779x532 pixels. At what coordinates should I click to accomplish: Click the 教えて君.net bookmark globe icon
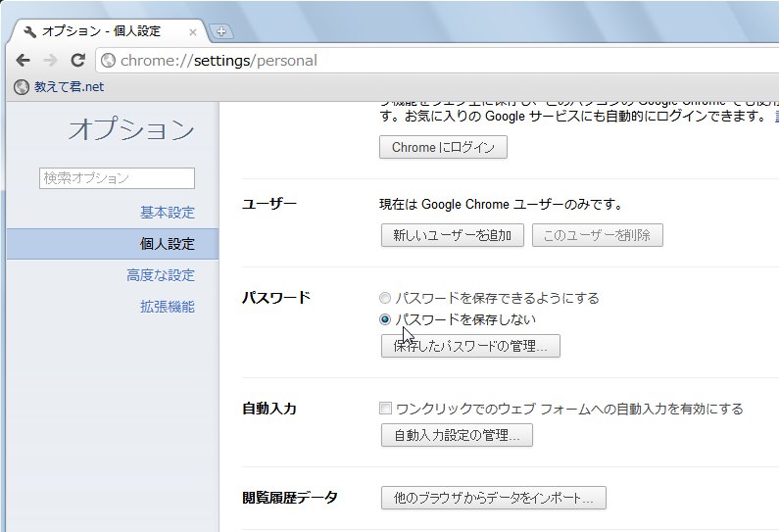click(x=22, y=87)
